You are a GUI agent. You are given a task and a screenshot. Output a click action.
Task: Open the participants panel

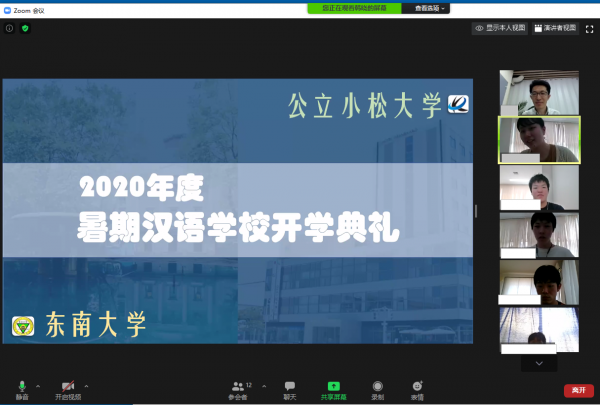[x=240, y=390]
